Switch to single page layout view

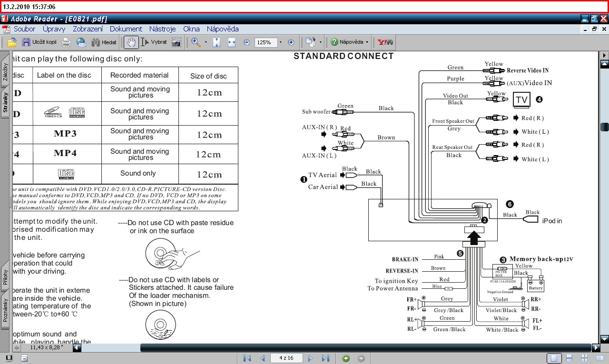tap(553, 358)
